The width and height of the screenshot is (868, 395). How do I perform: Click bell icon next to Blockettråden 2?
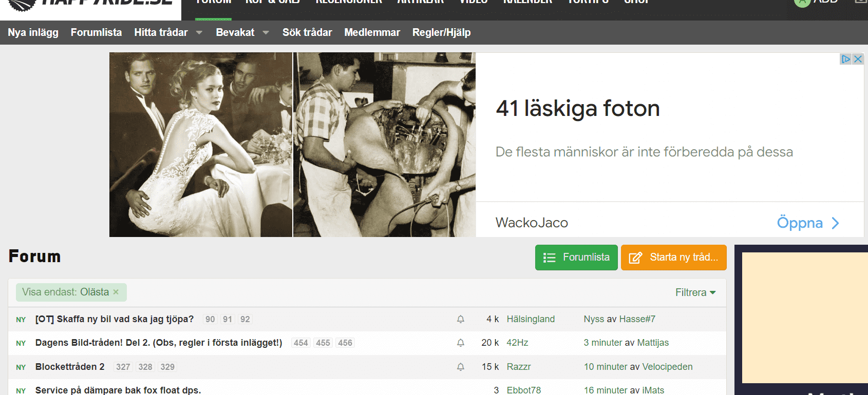[461, 367]
